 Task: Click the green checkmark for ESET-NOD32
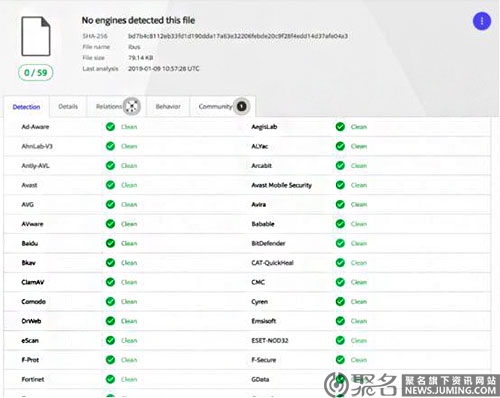pos(340,340)
